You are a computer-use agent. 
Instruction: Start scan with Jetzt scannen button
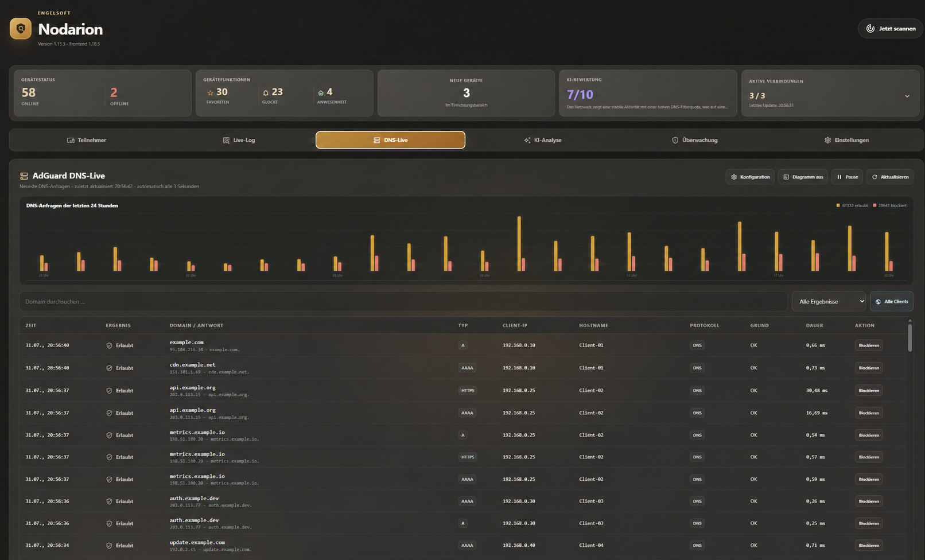coord(890,29)
